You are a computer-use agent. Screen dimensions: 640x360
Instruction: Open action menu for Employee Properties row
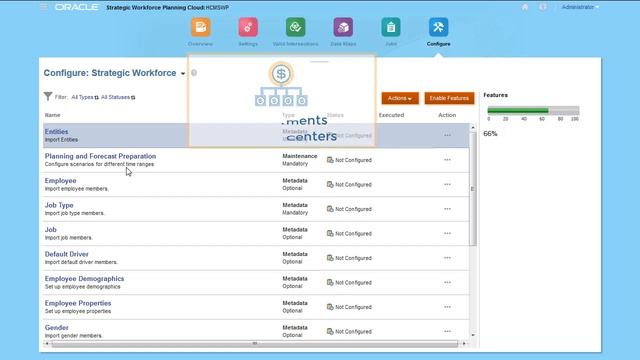[x=447, y=307]
